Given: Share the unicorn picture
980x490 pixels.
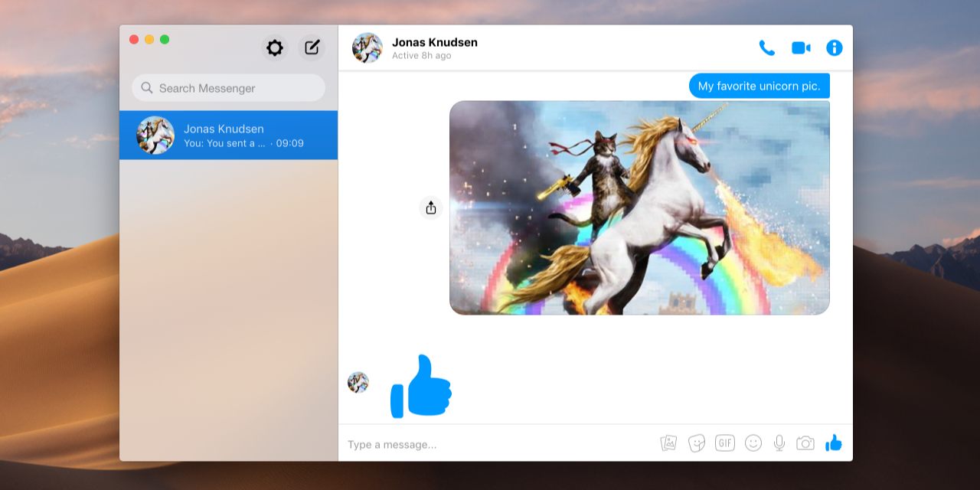Looking at the screenshot, I should 431,207.
